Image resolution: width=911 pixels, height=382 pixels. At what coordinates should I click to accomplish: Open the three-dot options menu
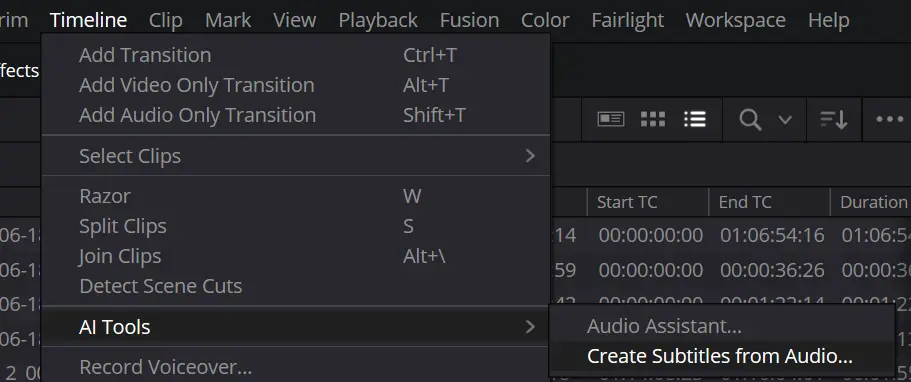click(890, 119)
